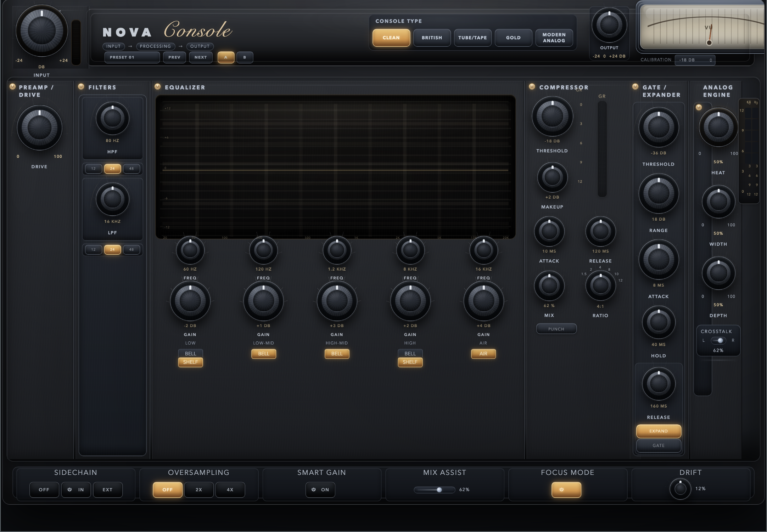Image resolution: width=767 pixels, height=532 pixels.
Task: Click the Drift knob
Action: click(680, 489)
